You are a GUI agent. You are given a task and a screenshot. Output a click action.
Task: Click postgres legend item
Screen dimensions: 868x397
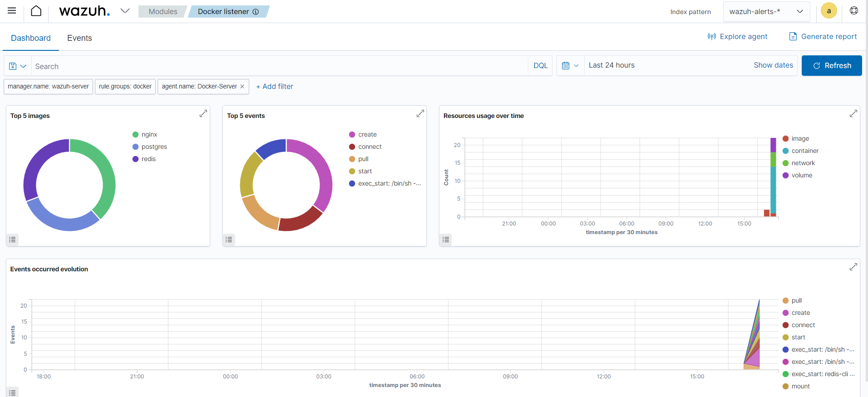coord(150,147)
